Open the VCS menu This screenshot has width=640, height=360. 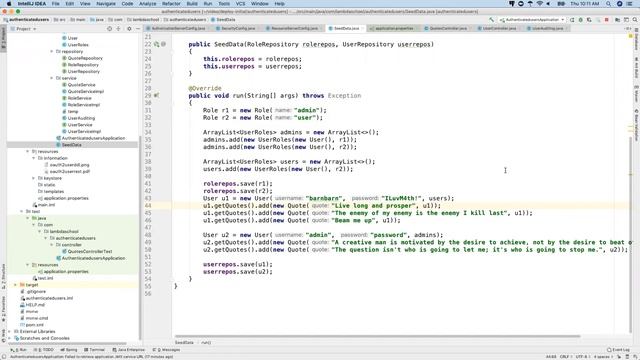pyautogui.click(x=240, y=4)
